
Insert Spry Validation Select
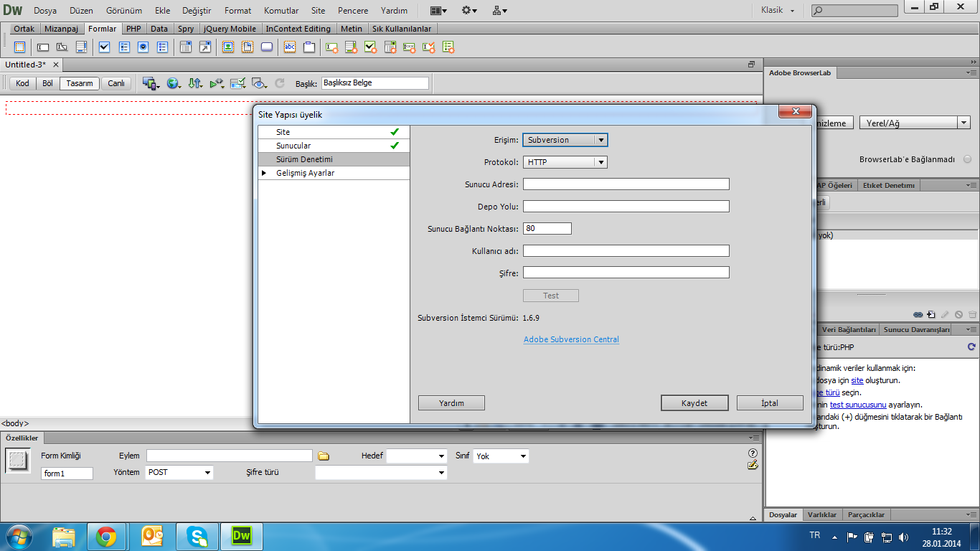390,47
